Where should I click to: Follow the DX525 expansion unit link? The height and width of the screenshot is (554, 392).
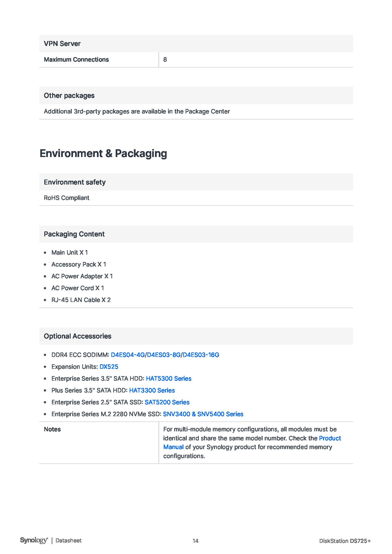109,366
